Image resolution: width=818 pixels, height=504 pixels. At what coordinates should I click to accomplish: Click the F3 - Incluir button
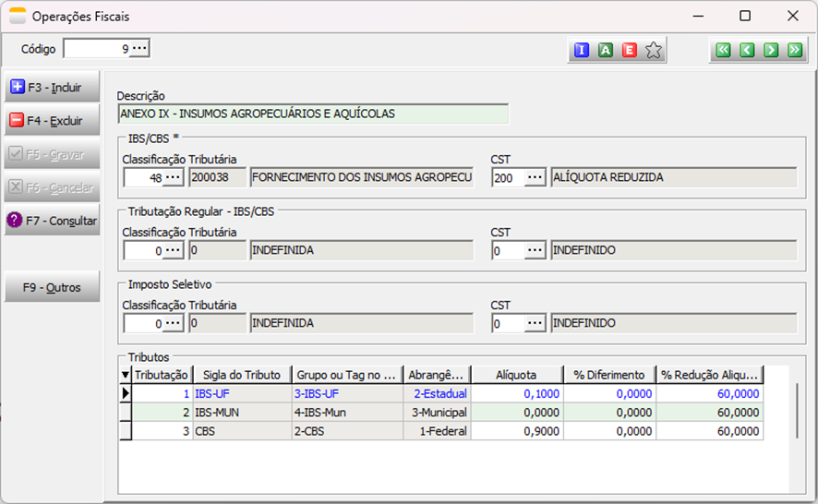pyautogui.click(x=53, y=88)
